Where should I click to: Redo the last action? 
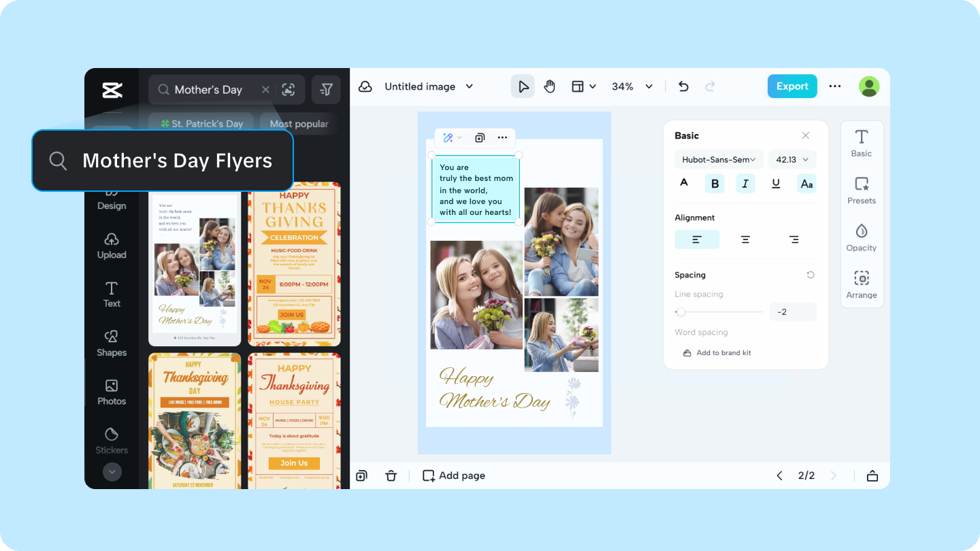[710, 86]
